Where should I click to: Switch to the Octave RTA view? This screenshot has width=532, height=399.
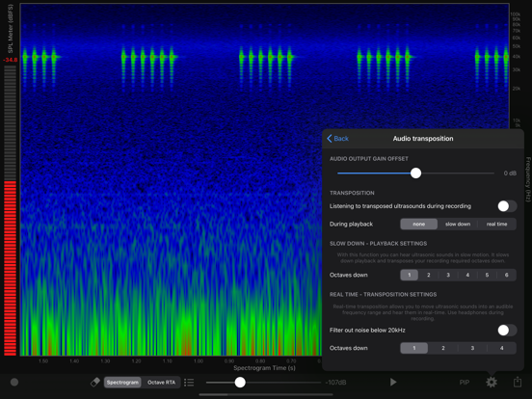tap(161, 383)
